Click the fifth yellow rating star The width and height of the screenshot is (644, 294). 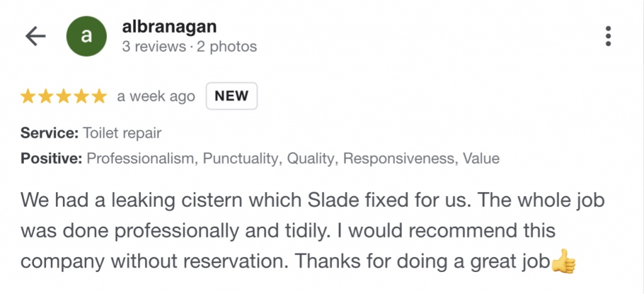point(99,97)
